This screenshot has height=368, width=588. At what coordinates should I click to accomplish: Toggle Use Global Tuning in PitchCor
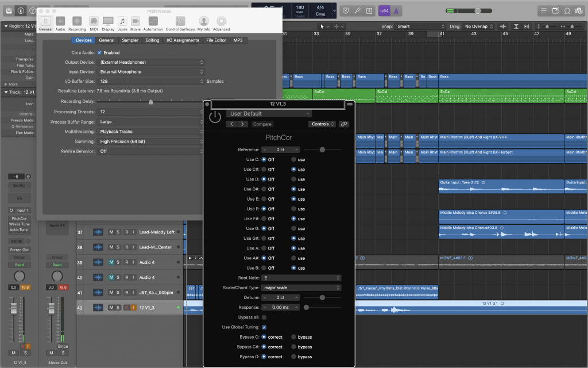click(264, 327)
